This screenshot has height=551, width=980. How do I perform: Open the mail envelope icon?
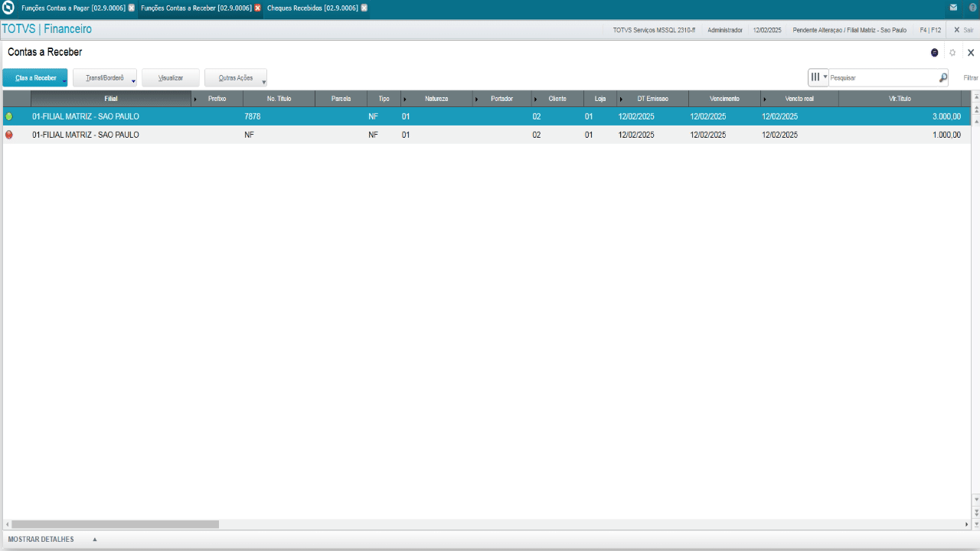coord(953,8)
